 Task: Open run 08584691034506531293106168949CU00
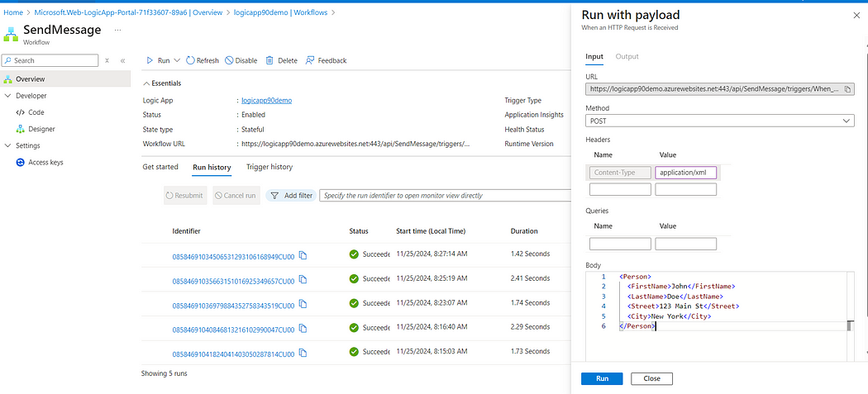(233, 255)
